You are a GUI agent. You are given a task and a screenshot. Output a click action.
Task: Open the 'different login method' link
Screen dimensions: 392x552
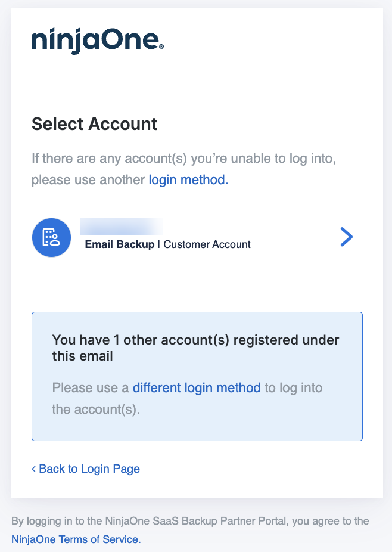point(197,387)
